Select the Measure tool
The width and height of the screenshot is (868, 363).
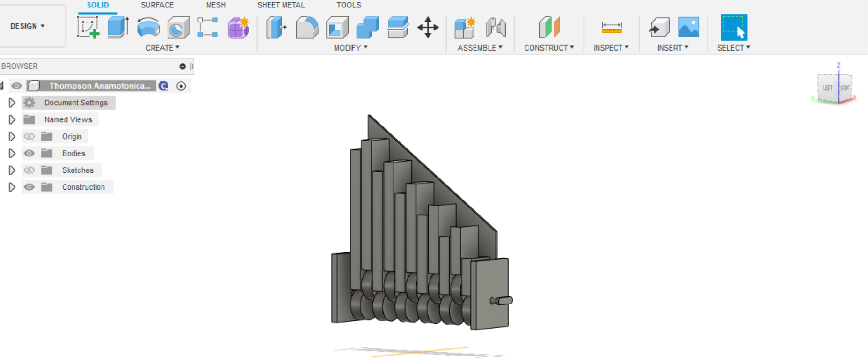click(612, 27)
